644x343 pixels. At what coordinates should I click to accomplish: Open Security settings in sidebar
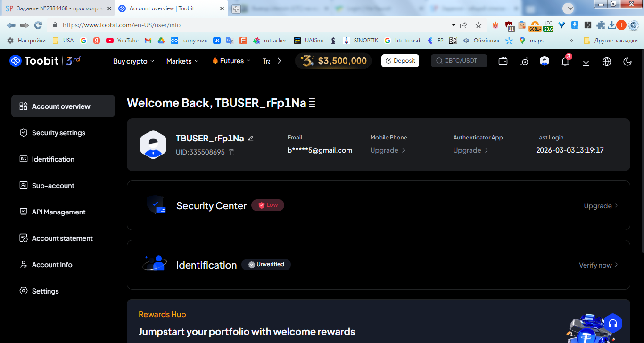(x=63, y=133)
